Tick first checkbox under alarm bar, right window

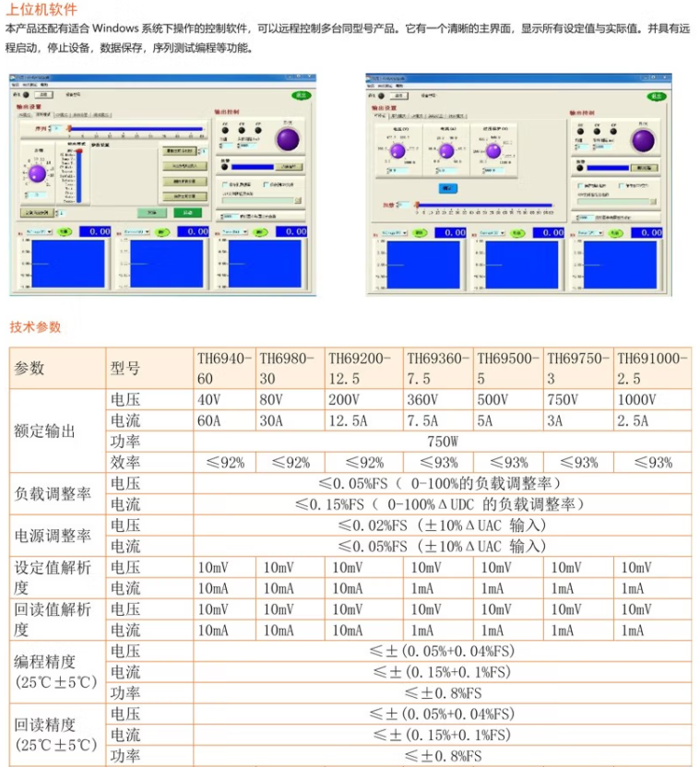[578, 184]
